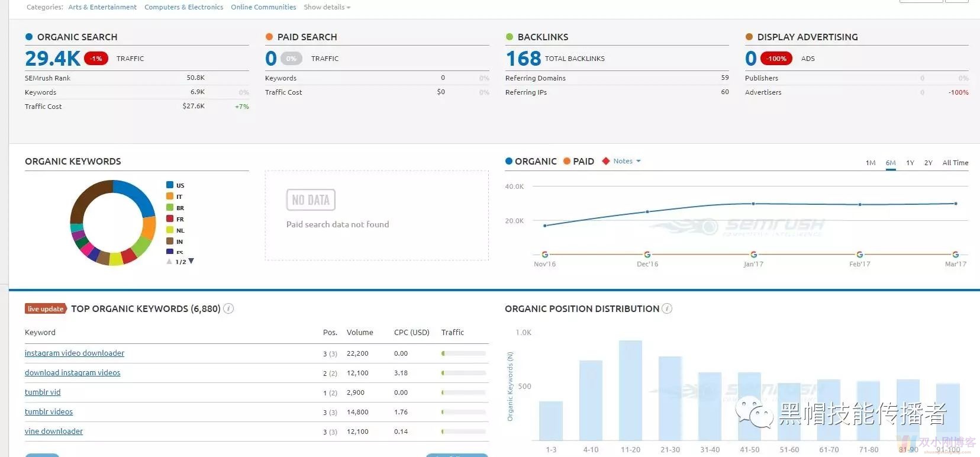Open the Arts & Entertainment category link

pyautogui.click(x=102, y=7)
